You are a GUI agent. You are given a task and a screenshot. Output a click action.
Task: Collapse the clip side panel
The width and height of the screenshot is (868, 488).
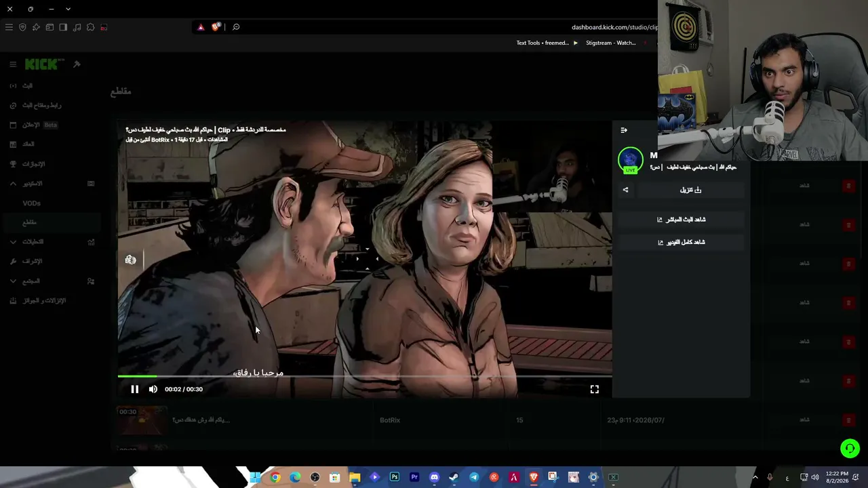pyautogui.click(x=624, y=130)
